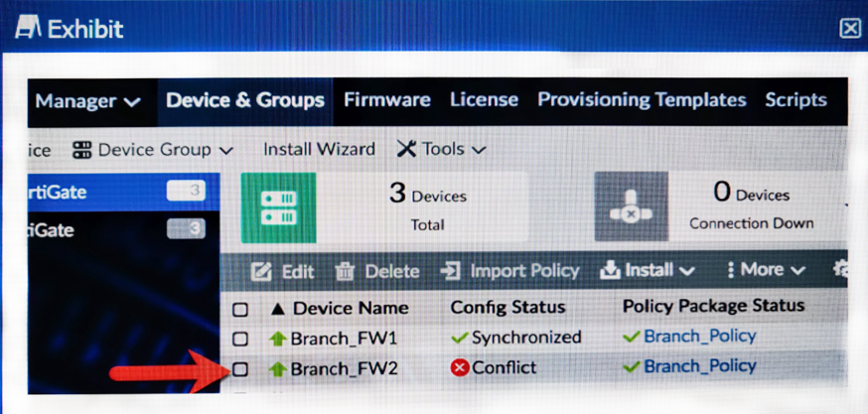Switch to Device & Groups tab
Screen dimensions: 868x414
coord(245,100)
